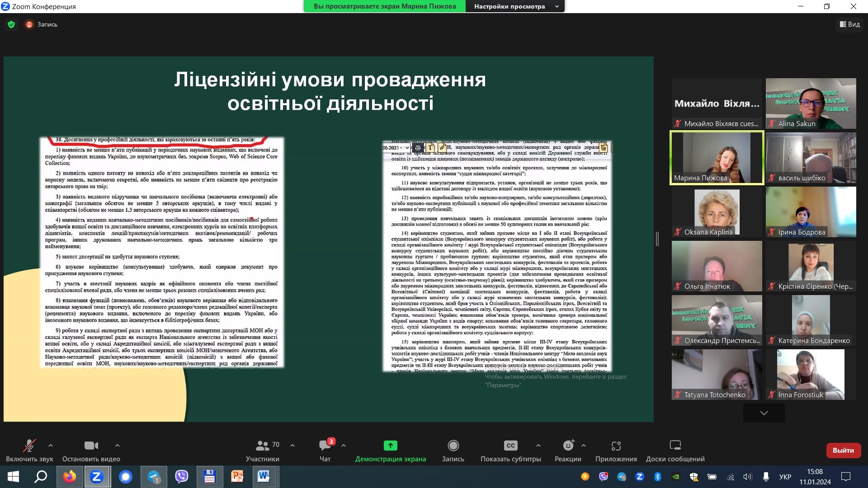
Task: Click the gallery panel resize handle
Action: pos(657,239)
